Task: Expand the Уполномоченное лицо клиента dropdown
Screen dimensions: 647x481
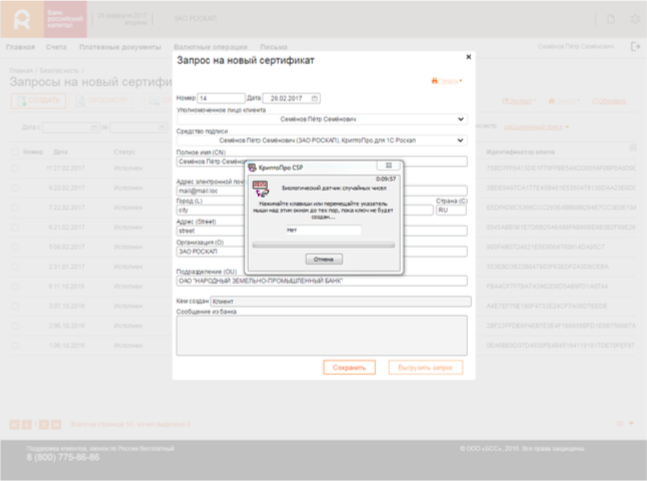Action: (x=460, y=119)
